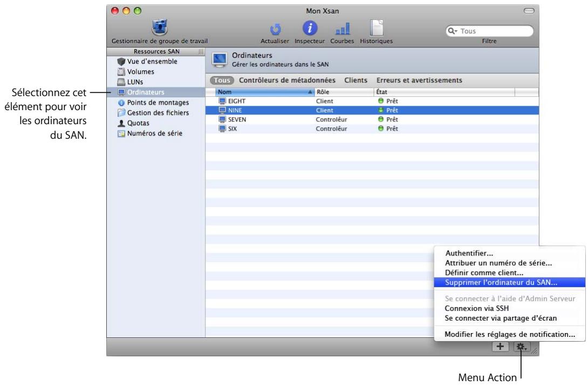Click the Rôle column header
Image resolution: width=588 pixels, height=386 pixels.
tap(344, 92)
